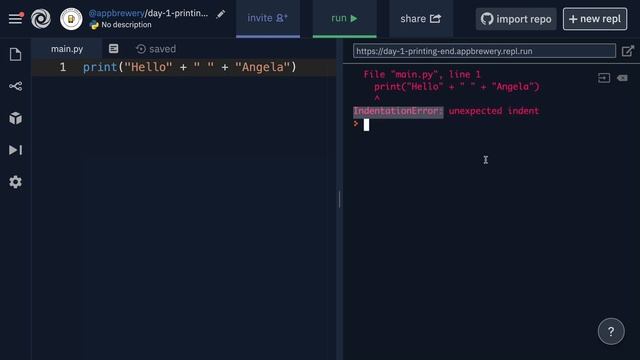The width and height of the screenshot is (640, 360).
Task: Click the "Hello" string in editor
Action: (x=148, y=67)
